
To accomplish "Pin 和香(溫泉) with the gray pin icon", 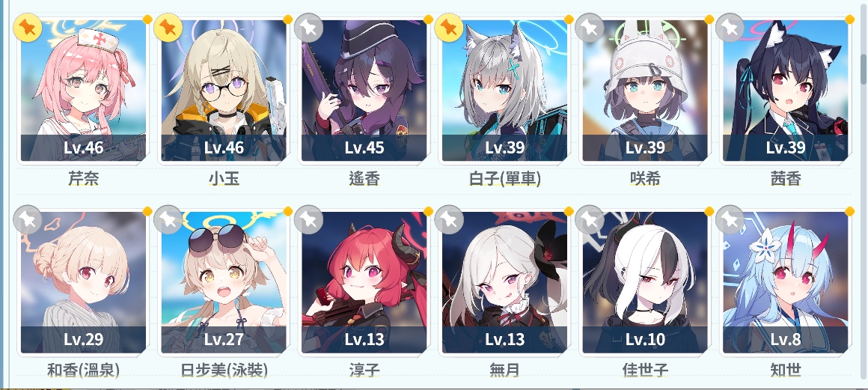I will point(28,219).
